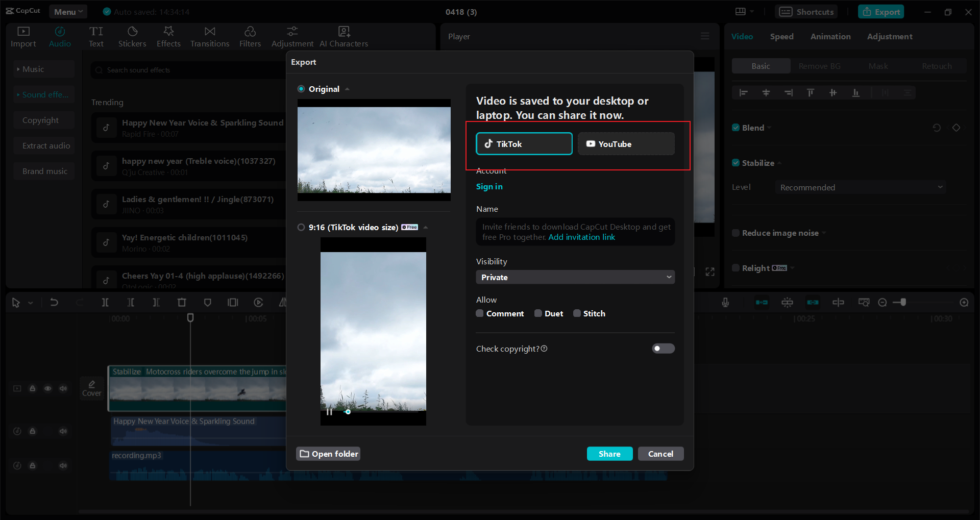Open the Effects panel

(x=168, y=37)
